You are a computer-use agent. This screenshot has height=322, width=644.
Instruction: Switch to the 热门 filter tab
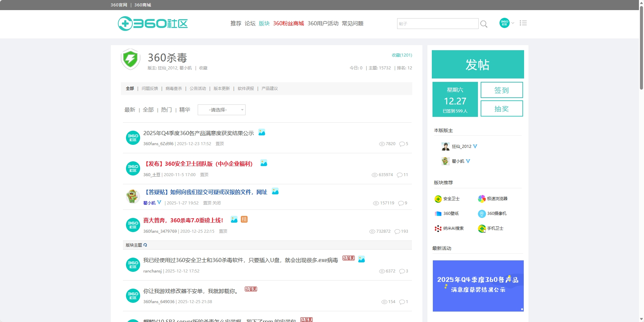tap(166, 110)
